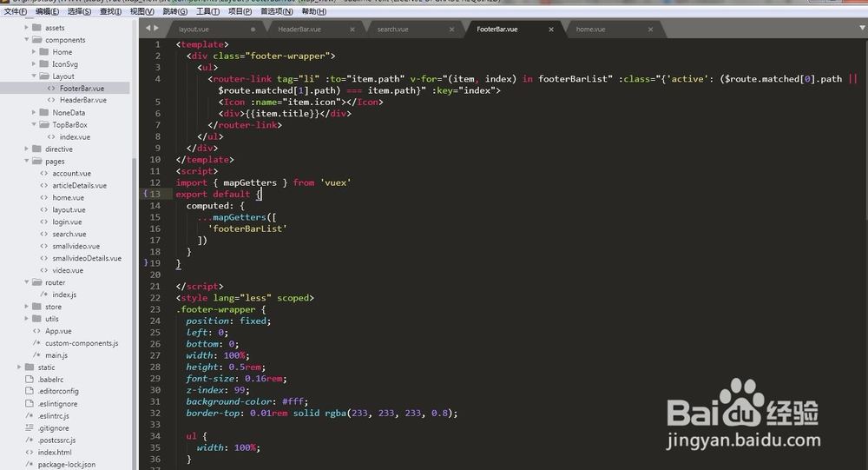Expand the assets folder
The width and height of the screenshot is (868, 470).
click(x=26, y=27)
